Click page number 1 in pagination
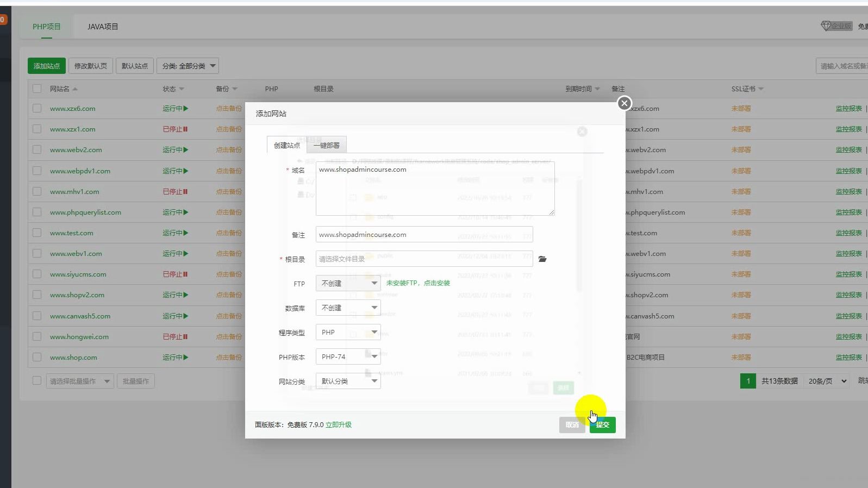Image resolution: width=868 pixels, height=488 pixels. tap(748, 381)
